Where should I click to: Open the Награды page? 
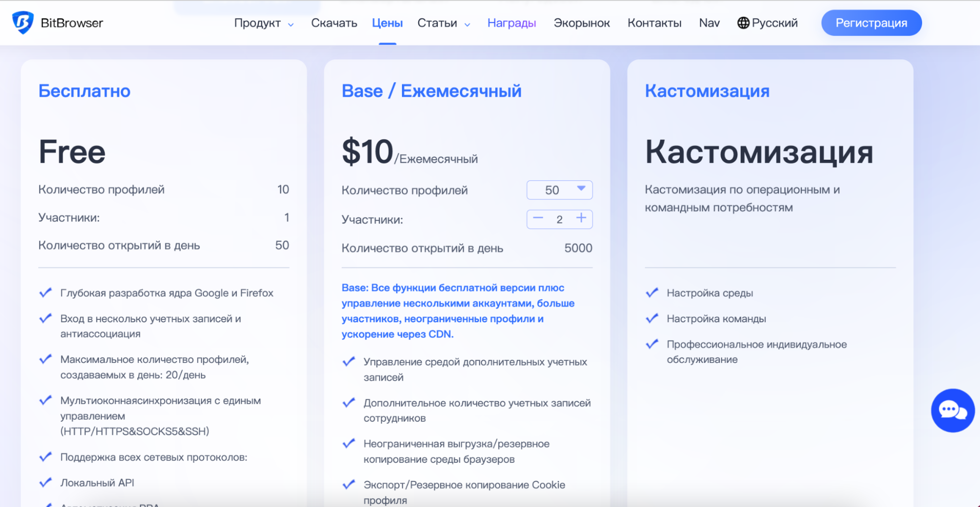(x=511, y=23)
